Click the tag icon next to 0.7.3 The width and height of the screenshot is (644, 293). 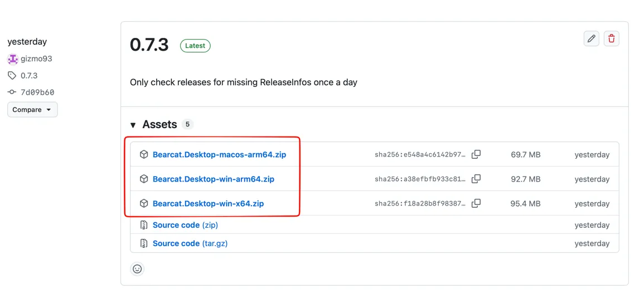click(12, 76)
